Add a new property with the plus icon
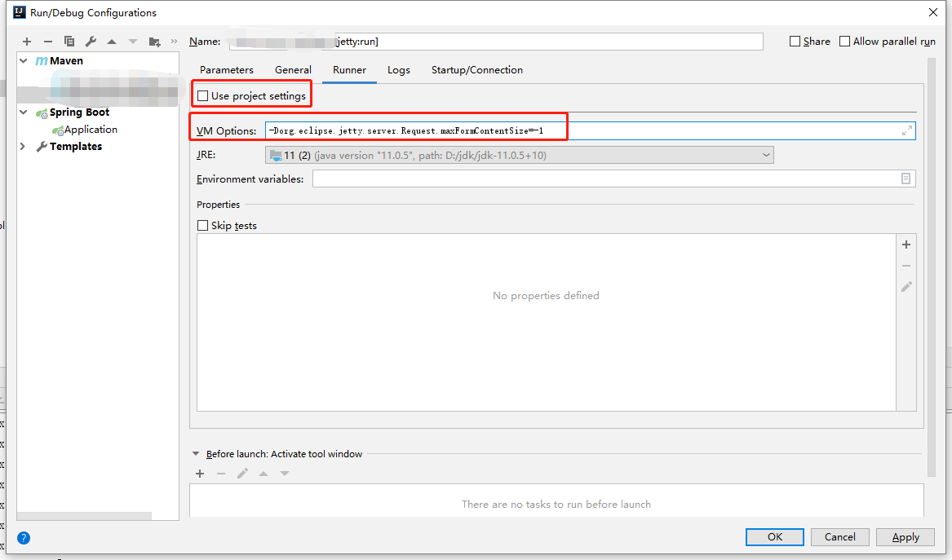 pos(906,245)
